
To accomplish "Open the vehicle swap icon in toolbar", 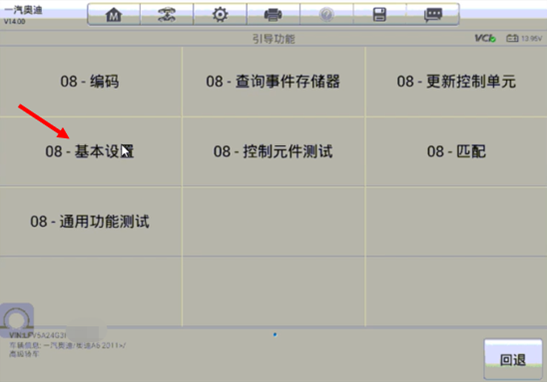I will click(x=167, y=15).
